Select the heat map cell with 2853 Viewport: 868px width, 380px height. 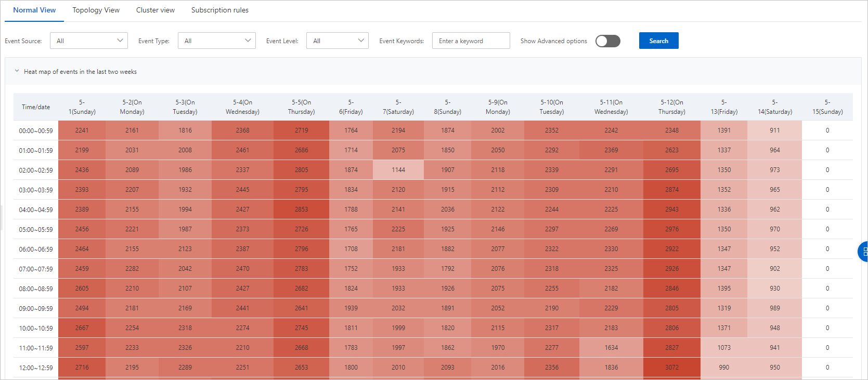click(x=302, y=209)
